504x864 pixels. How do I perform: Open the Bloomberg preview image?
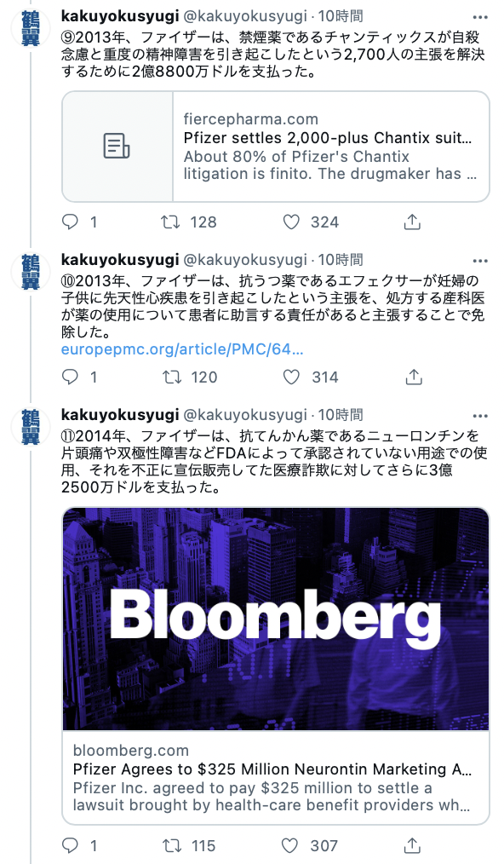[x=276, y=619]
